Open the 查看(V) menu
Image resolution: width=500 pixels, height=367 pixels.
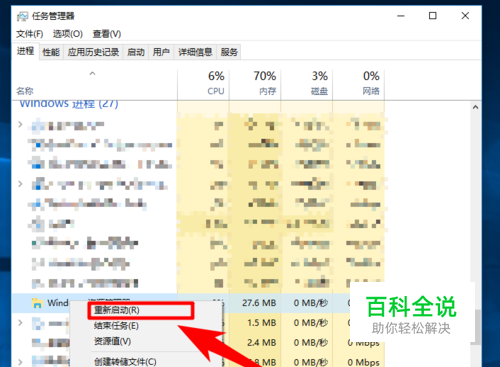coord(107,34)
